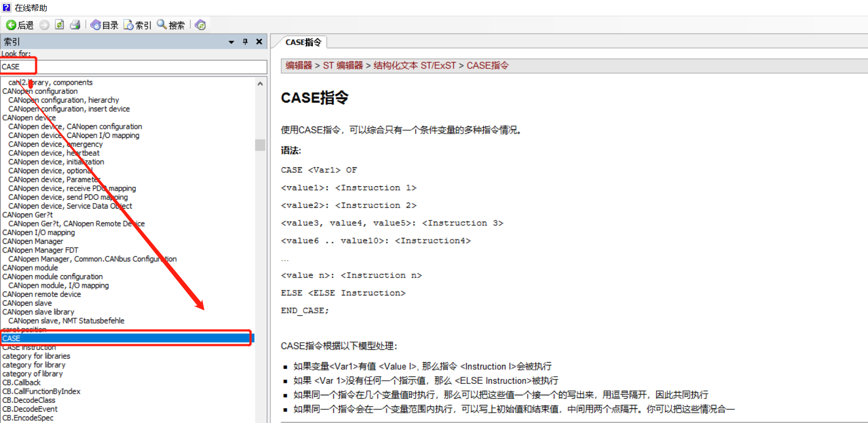Viewport: 868px width, 423px height.
Task: Select 'CANopen configuration, hierarchy' entry
Action: point(64,100)
